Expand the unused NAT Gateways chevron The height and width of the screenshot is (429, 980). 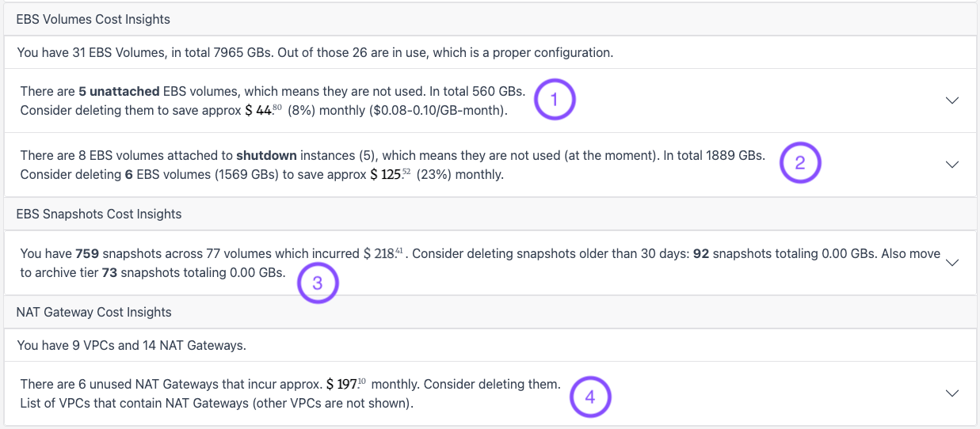click(x=952, y=393)
